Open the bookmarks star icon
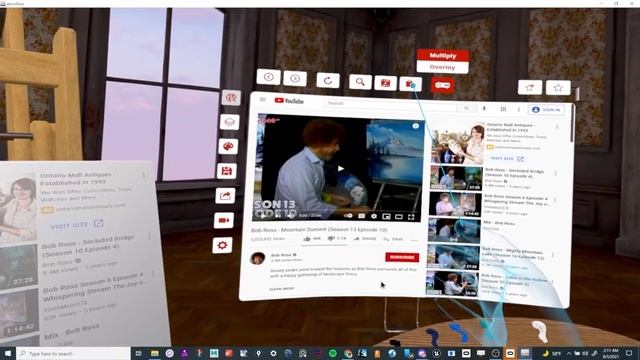The height and width of the screenshot is (360, 640). pos(558,88)
